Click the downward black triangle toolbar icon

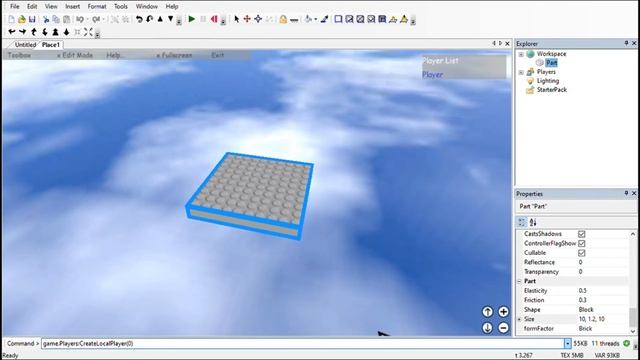(x=171, y=19)
